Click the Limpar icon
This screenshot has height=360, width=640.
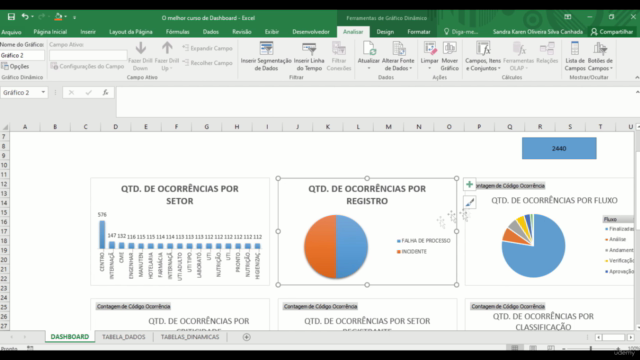point(429,49)
